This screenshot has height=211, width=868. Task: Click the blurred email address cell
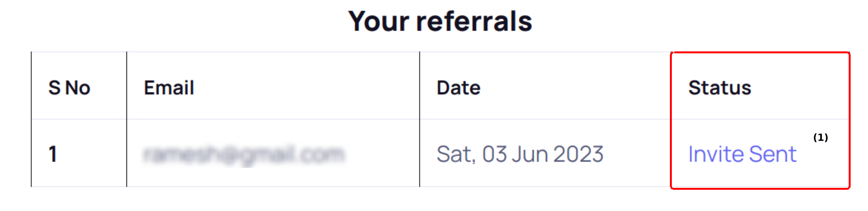point(243,154)
